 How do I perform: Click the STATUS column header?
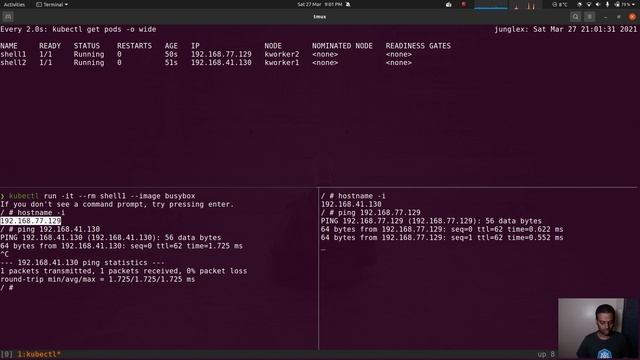[87, 46]
